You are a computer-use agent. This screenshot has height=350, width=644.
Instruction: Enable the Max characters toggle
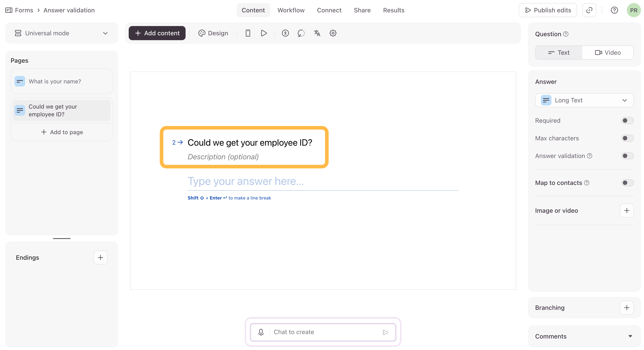click(627, 138)
